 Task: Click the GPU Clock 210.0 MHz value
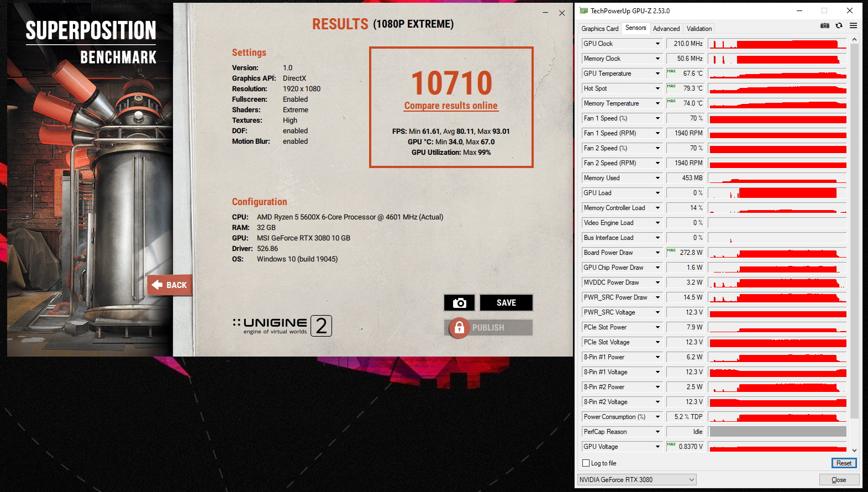point(685,44)
